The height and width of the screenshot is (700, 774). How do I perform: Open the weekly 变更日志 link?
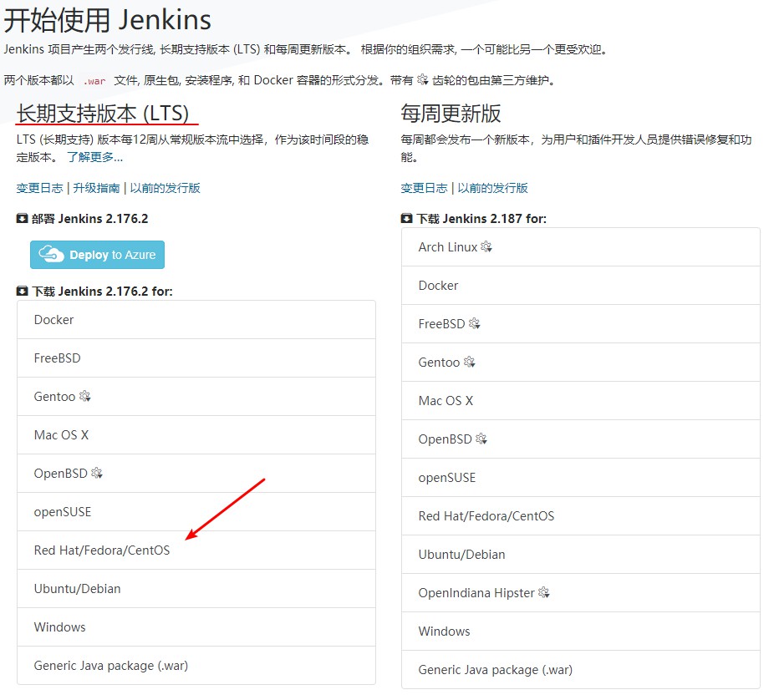(x=424, y=188)
